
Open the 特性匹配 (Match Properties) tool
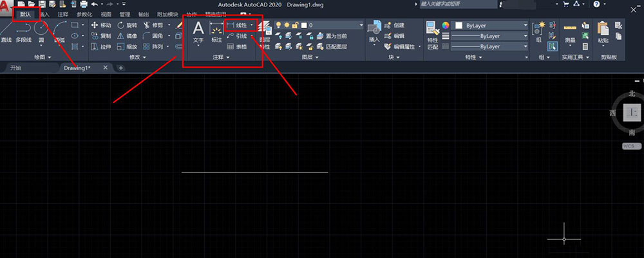(x=433, y=36)
